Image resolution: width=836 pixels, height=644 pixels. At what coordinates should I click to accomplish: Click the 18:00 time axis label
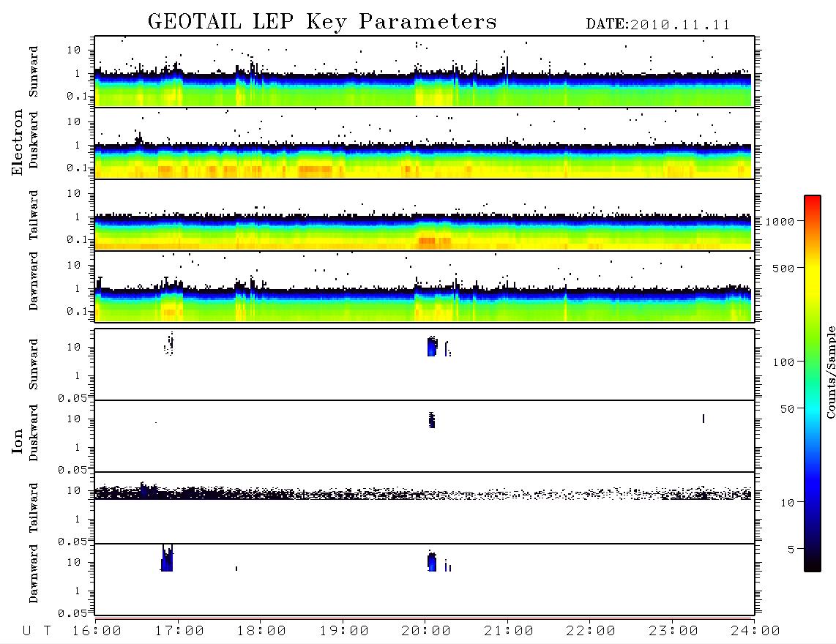coord(261,632)
